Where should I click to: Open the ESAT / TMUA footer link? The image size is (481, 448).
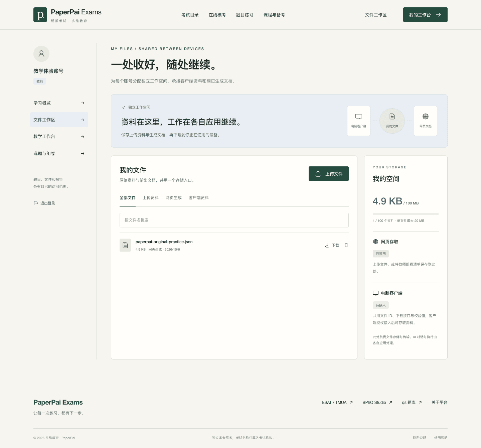[x=337, y=403]
